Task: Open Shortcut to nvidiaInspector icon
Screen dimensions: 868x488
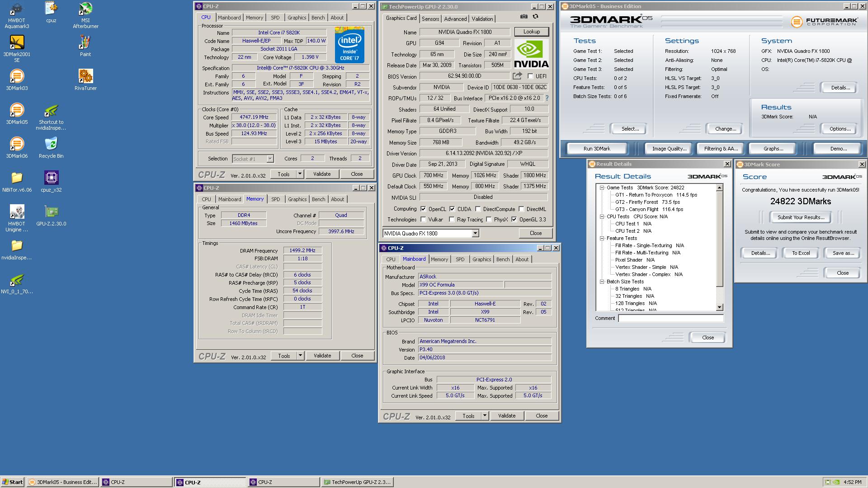Action: click(x=51, y=117)
